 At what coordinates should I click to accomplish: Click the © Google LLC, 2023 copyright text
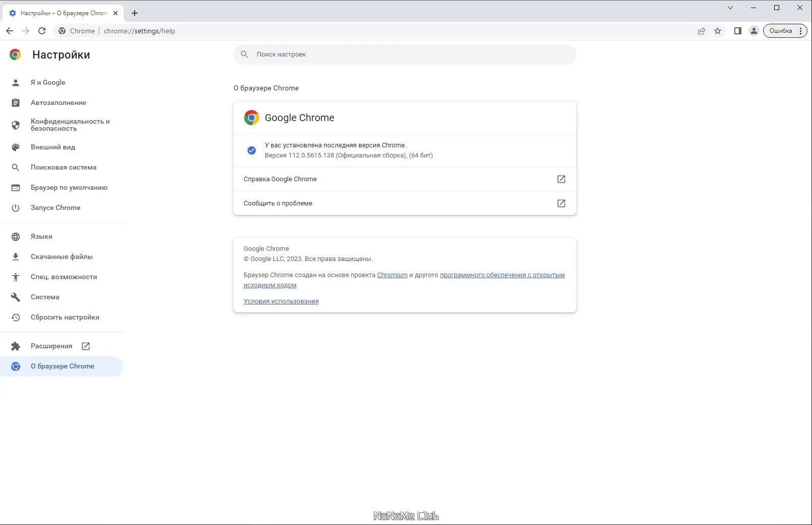pyautogui.click(x=308, y=259)
